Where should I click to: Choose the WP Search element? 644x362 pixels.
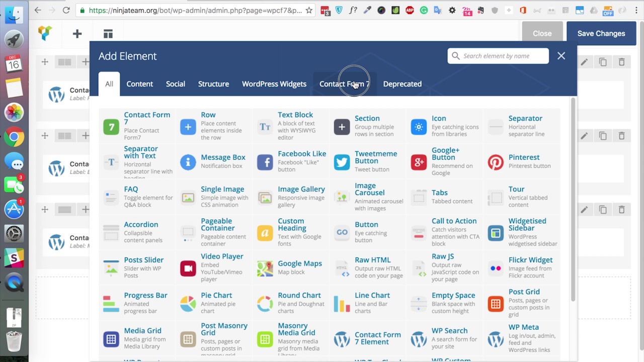pos(445,339)
